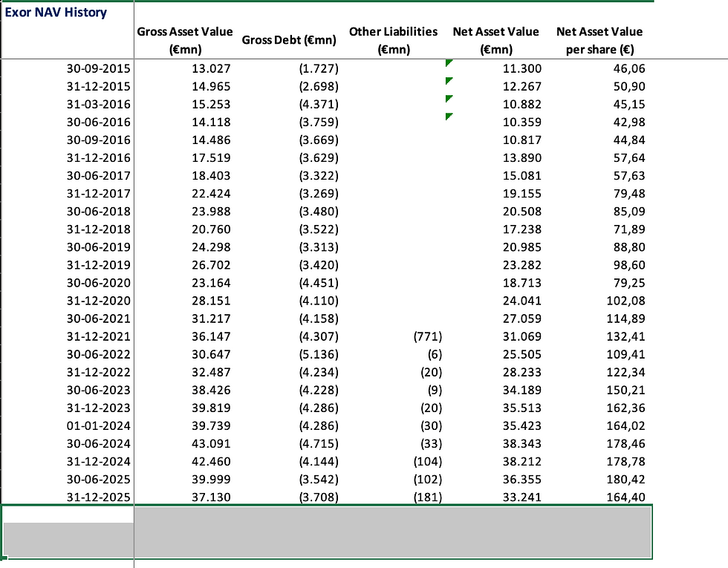
Task: Click the "Gross Debt (€mn)" column header
Action: click(x=289, y=40)
